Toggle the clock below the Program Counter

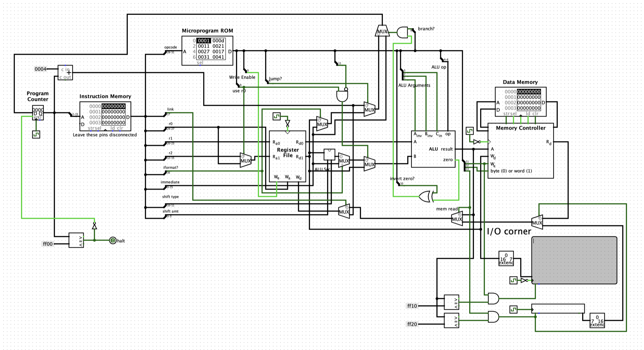(x=36, y=134)
